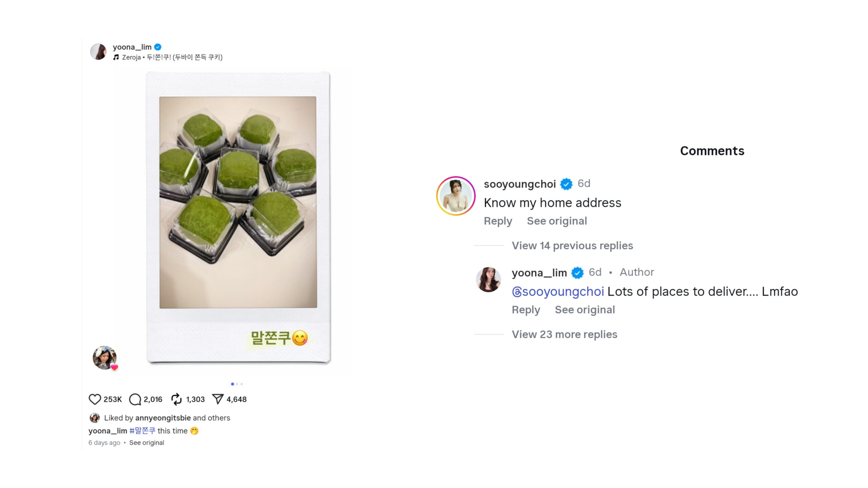Like the post with the heart icon
The height and width of the screenshot is (488, 868).
(95, 399)
